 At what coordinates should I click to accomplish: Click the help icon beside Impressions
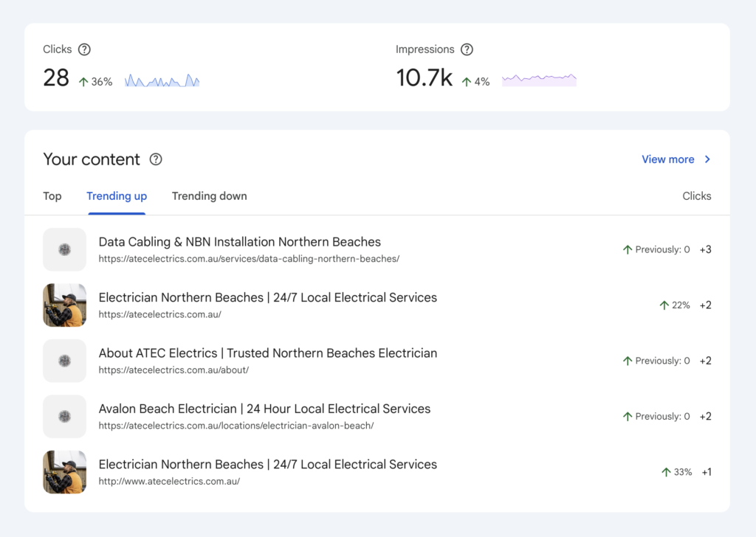(467, 49)
